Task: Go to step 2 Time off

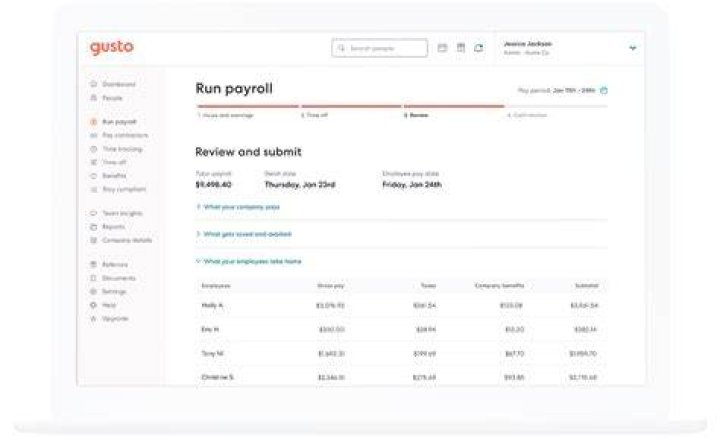Action: pos(315,115)
